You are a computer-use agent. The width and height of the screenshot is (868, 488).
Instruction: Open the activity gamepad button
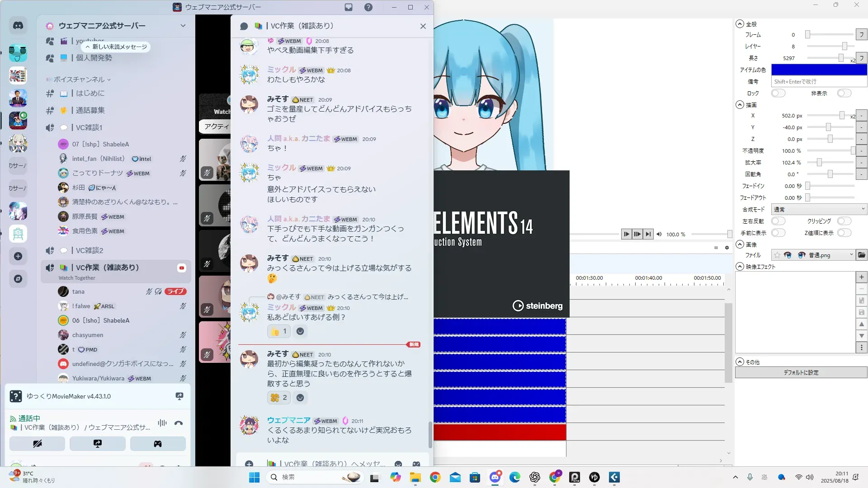158,444
